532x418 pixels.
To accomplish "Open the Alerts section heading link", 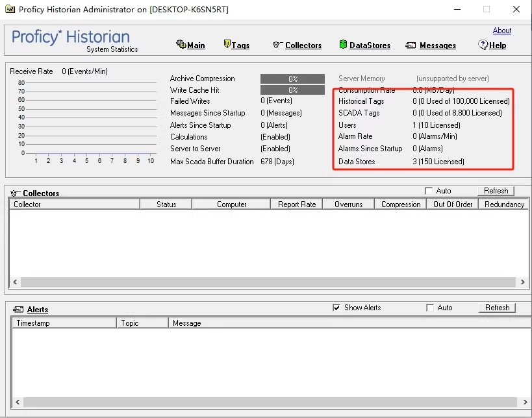I will 38,310.
